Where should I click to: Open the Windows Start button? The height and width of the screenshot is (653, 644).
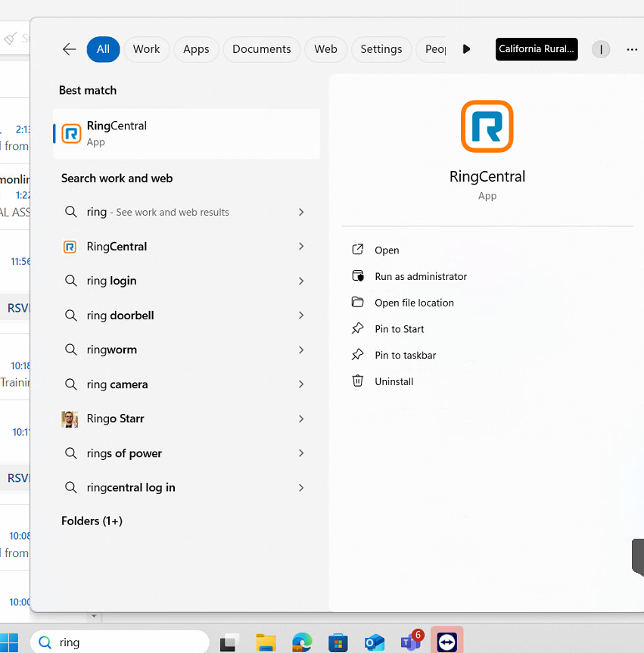[9, 642]
